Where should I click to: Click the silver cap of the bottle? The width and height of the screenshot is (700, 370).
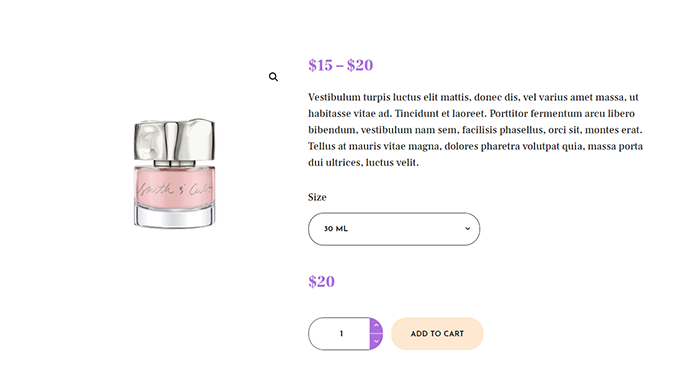tap(175, 139)
